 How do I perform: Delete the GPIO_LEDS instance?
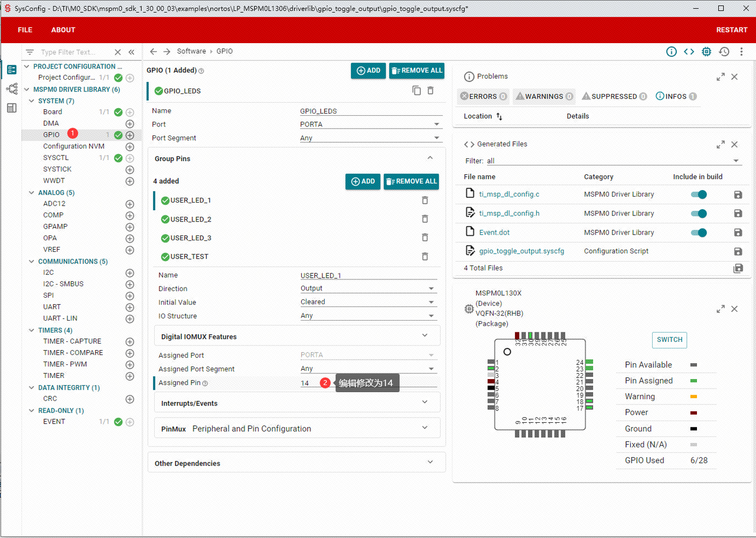(431, 90)
